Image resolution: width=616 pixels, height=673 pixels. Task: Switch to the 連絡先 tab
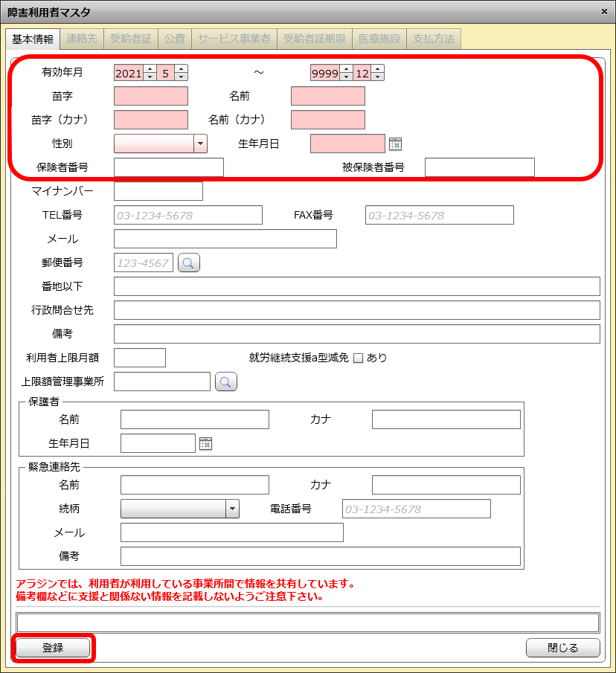[x=82, y=38]
